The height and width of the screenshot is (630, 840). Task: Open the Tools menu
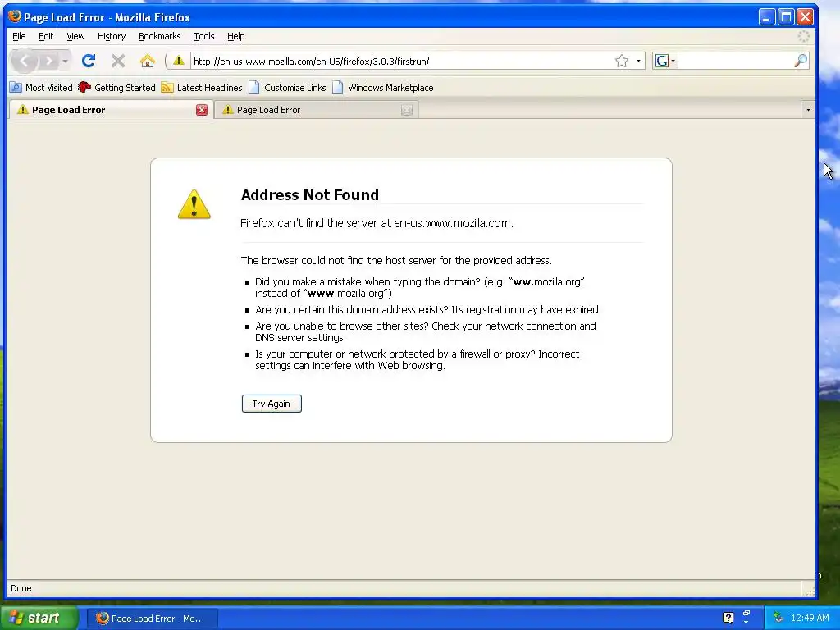pos(204,36)
